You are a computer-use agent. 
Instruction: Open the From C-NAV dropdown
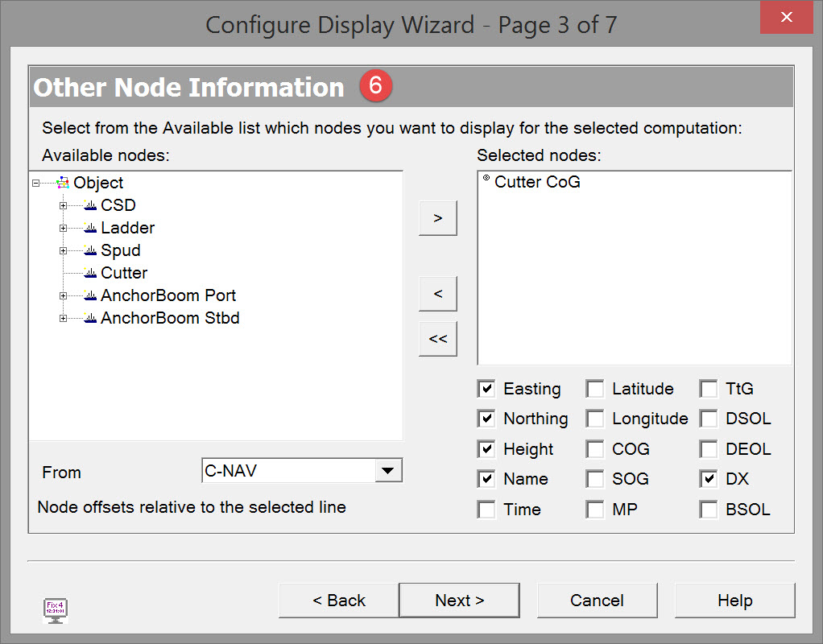click(x=388, y=472)
